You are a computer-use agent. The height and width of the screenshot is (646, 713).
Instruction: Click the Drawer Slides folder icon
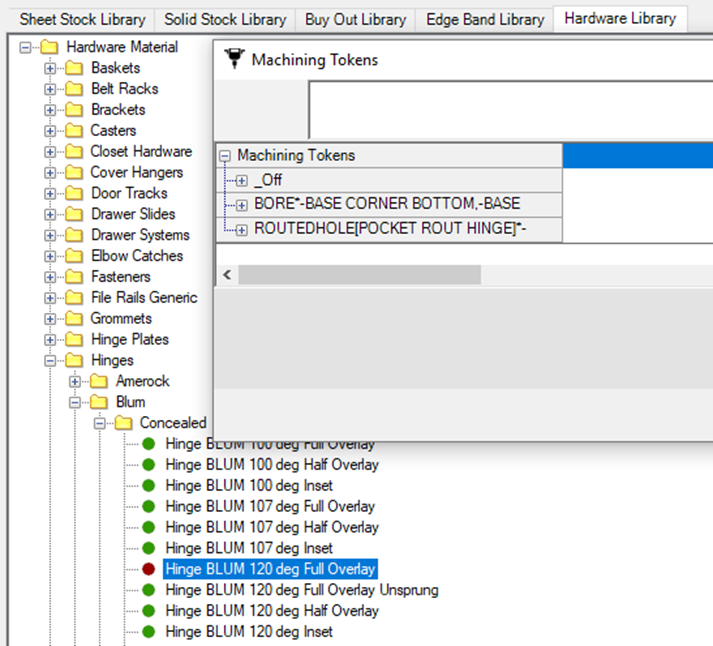click(x=74, y=214)
